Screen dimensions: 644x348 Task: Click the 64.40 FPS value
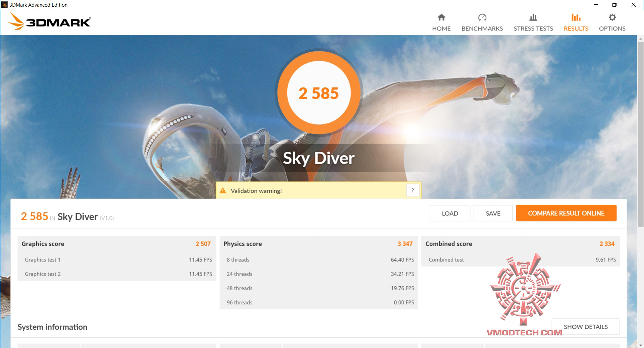point(402,260)
